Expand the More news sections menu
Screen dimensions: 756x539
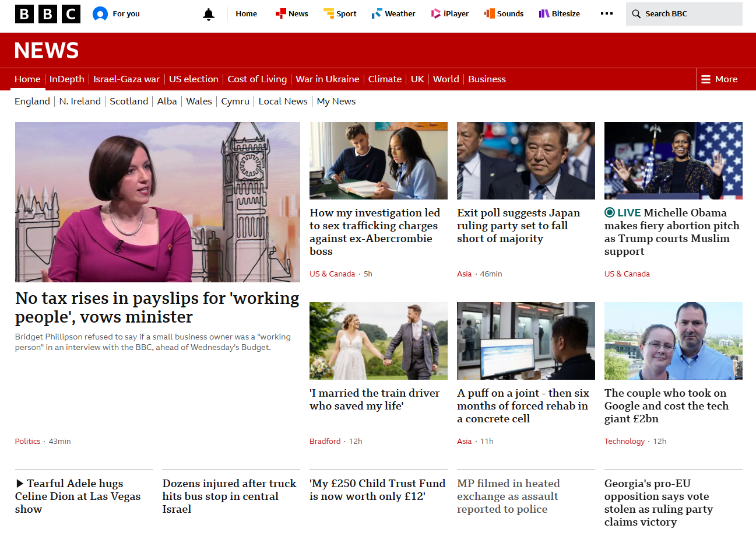[x=719, y=79]
